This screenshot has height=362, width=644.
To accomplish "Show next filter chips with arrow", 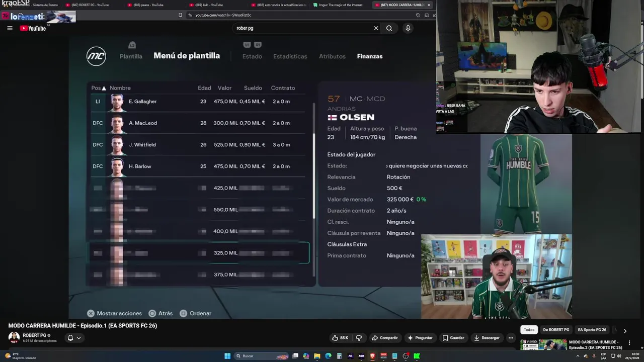I will coord(625,331).
